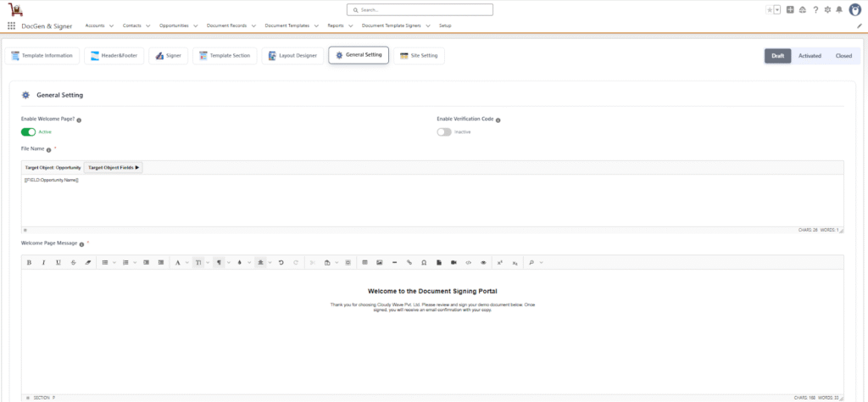Open the Template Information tab

[42, 56]
